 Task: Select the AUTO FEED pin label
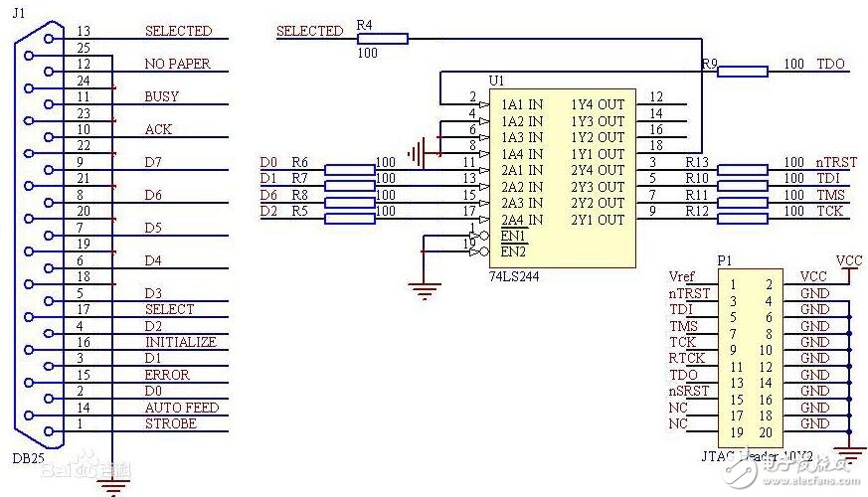pos(181,408)
